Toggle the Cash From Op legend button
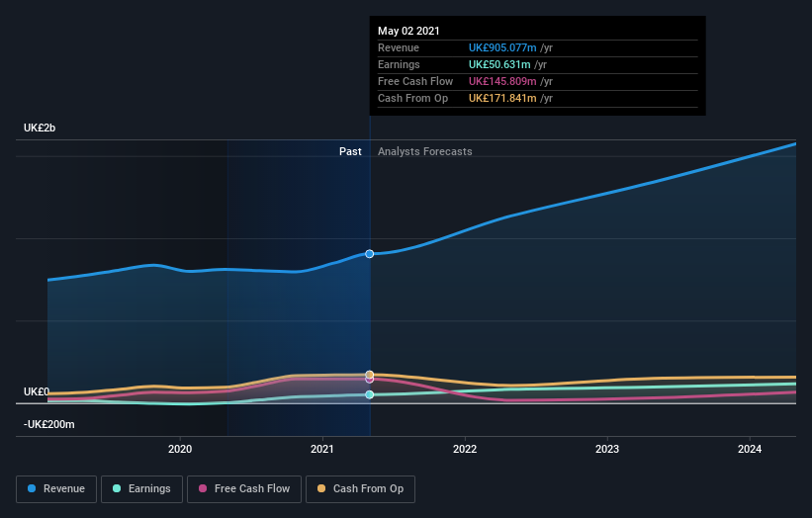812x518 pixels. tap(360, 489)
